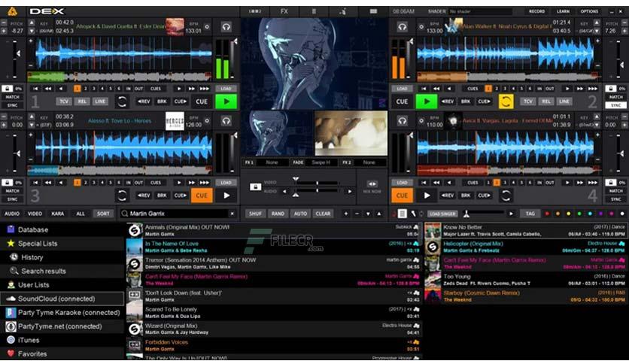Start playback on deck 1
The width and height of the screenshot is (629, 364).
[x=226, y=102]
